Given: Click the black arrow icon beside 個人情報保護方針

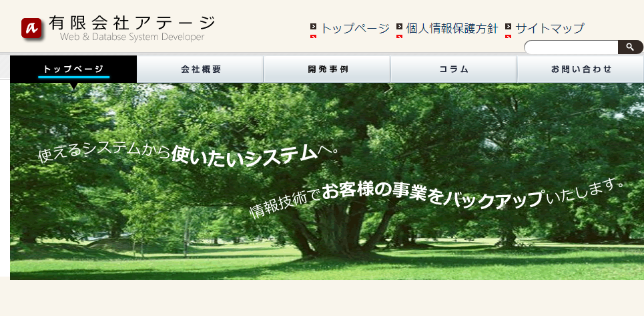Looking at the screenshot, I should [399, 27].
